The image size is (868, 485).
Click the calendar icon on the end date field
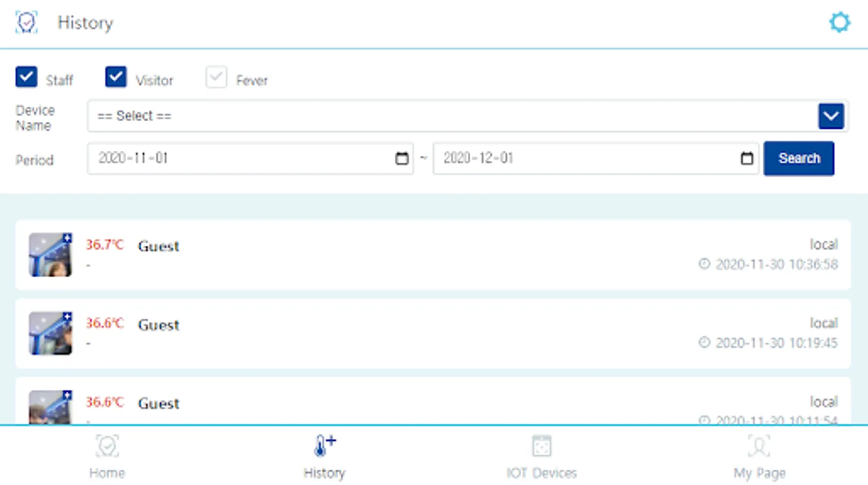746,158
